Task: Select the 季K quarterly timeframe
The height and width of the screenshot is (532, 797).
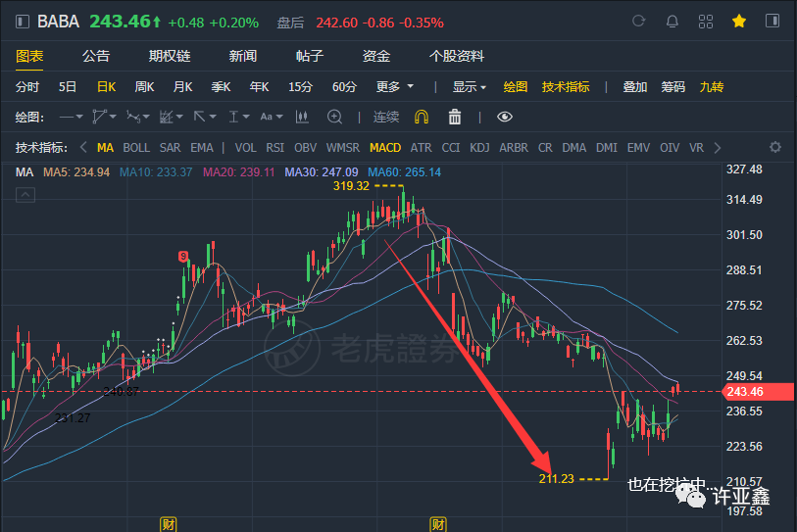Action: (x=222, y=87)
